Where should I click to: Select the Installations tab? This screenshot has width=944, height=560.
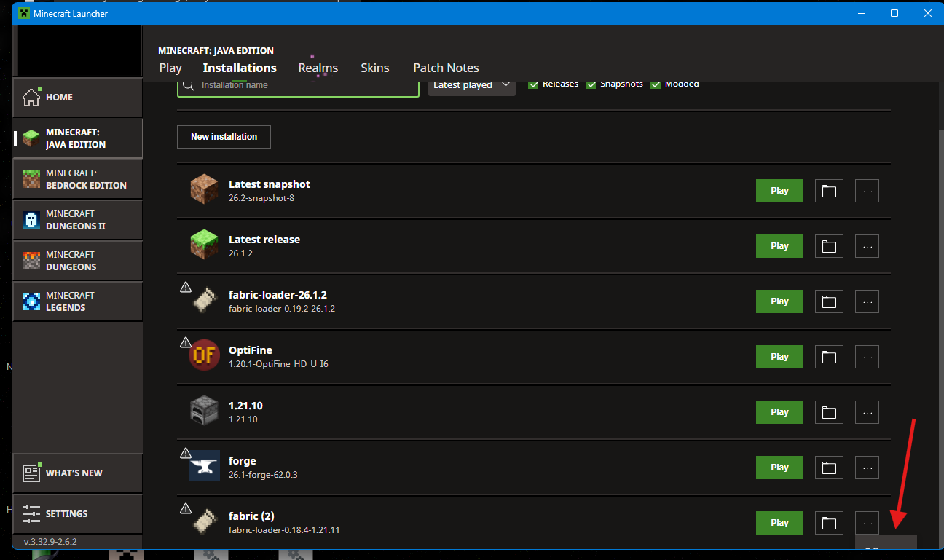tap(240, 68)
